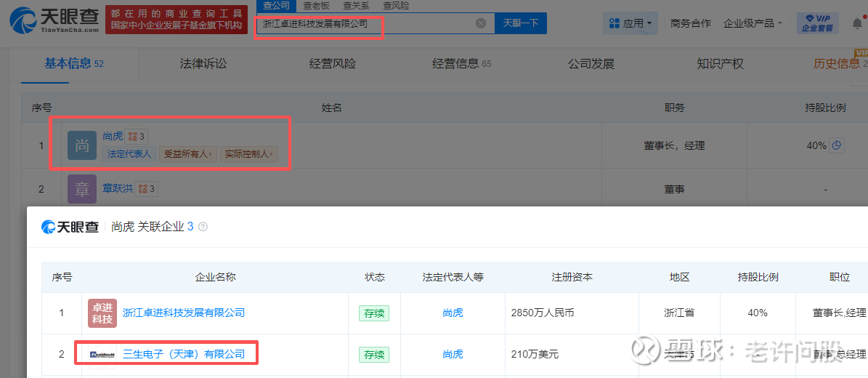Click the 董事长，经理 position cell for 尚虎

coord(673,146)
